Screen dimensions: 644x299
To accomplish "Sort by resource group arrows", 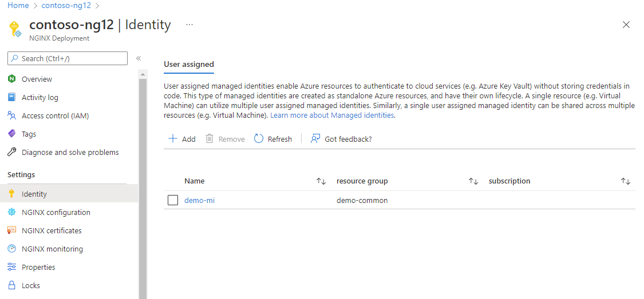I will [x=473, y=181].
